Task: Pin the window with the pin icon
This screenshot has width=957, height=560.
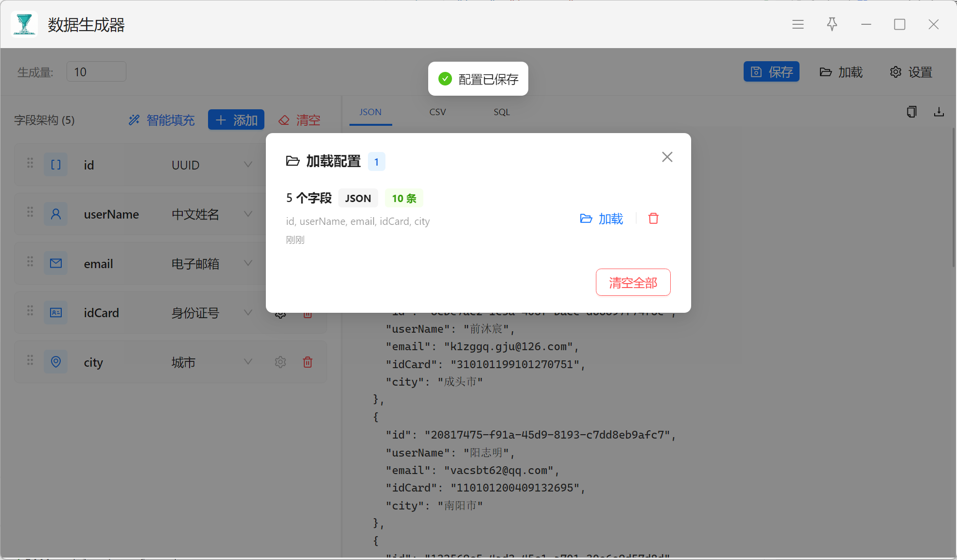Action: coord(832,24)
